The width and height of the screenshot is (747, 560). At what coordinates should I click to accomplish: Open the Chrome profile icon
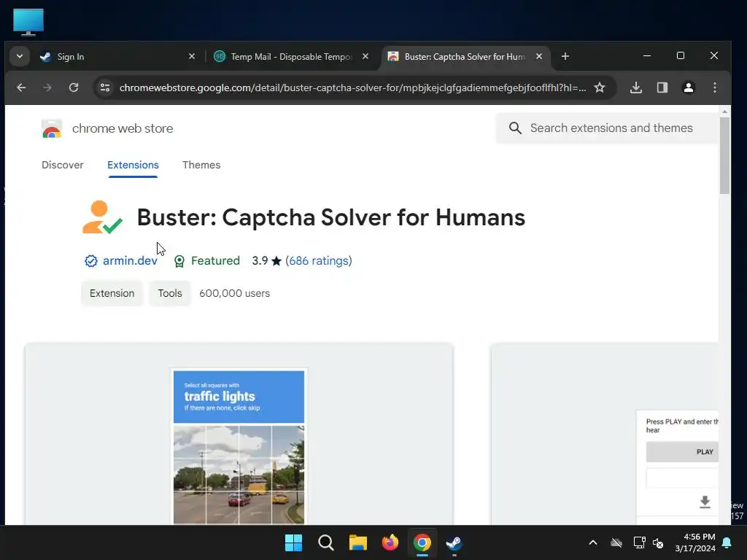689,87
